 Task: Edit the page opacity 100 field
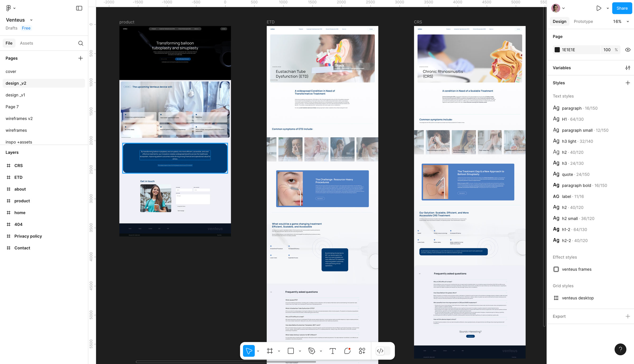click(x=607, y=50)
